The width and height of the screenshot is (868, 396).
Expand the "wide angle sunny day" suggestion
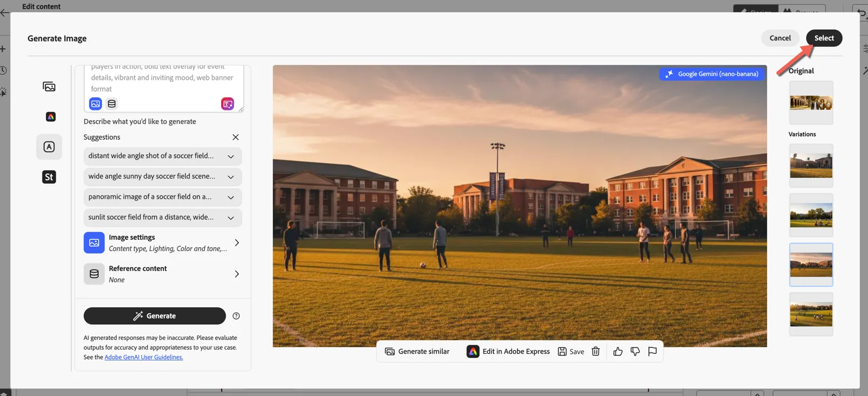click(162, 177)
